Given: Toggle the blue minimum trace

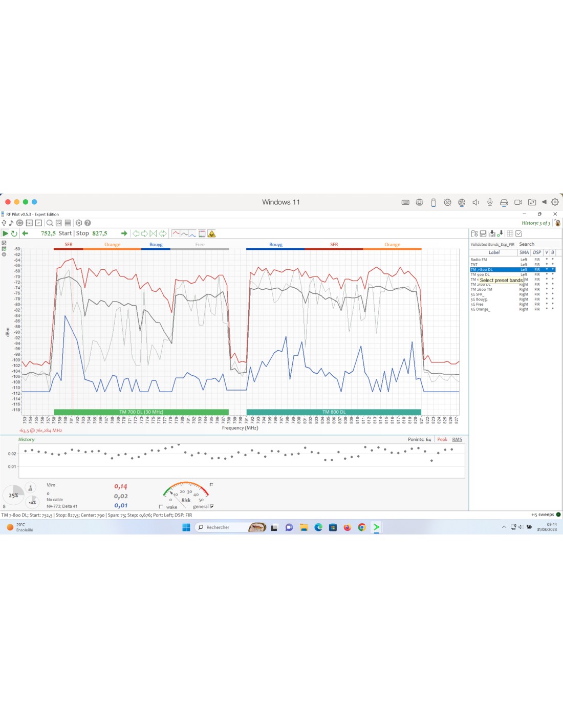Looking at the screenshot, I should coord(192,233).
